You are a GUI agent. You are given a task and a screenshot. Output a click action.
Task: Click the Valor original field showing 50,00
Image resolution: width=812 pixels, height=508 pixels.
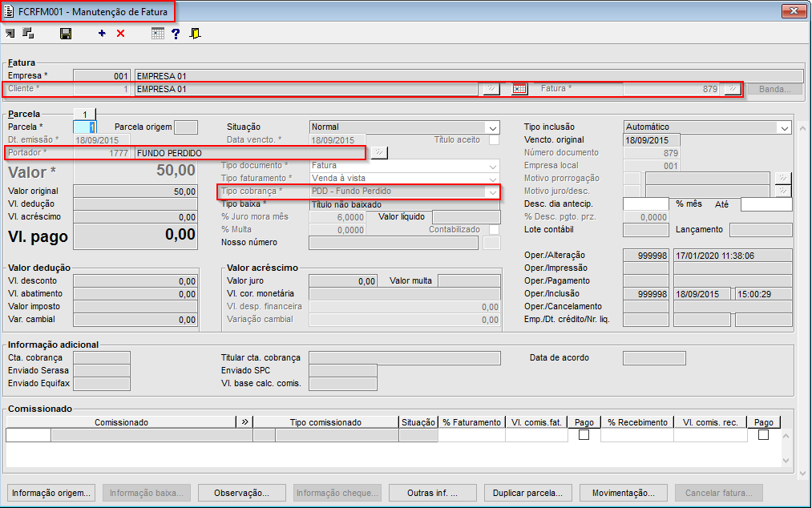(x=135, y=192)
